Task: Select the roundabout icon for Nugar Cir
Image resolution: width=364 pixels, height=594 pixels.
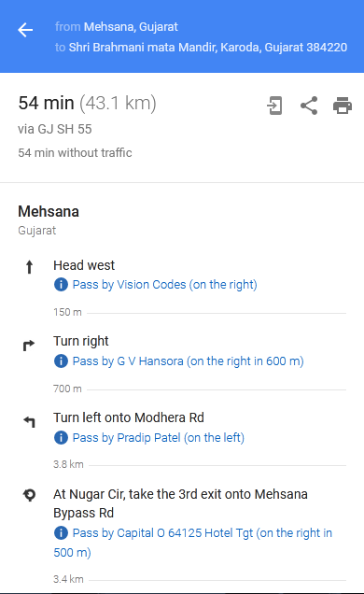Action: 29,495
